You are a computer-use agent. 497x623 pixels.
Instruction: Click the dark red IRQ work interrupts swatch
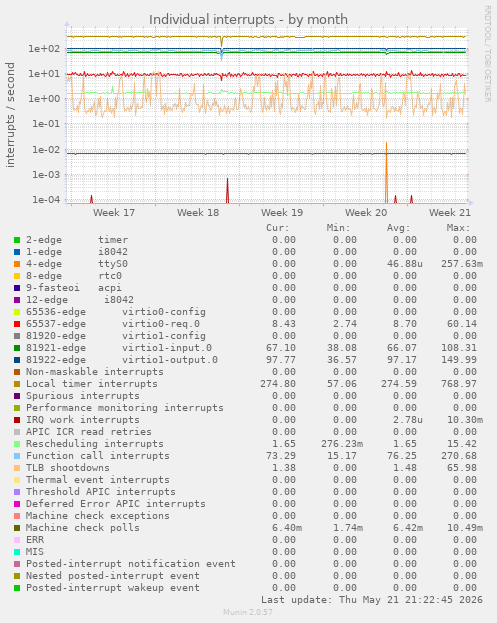pyautogui.click(x=17, y=420)
